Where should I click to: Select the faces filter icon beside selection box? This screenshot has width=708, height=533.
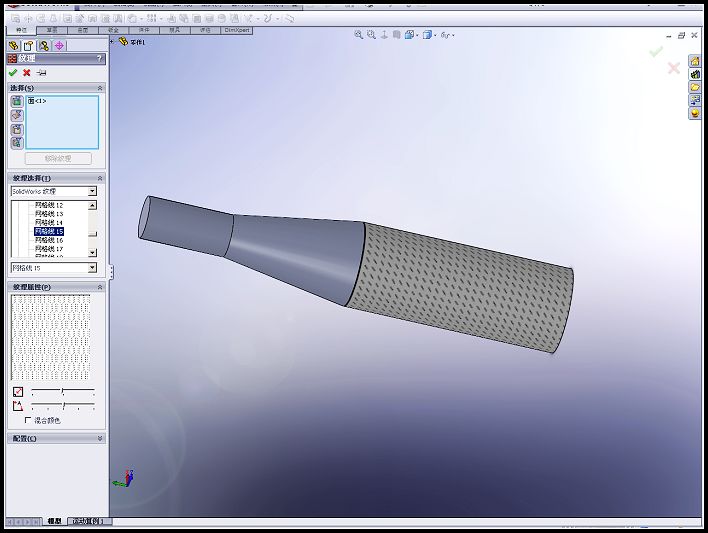point(17,101)
